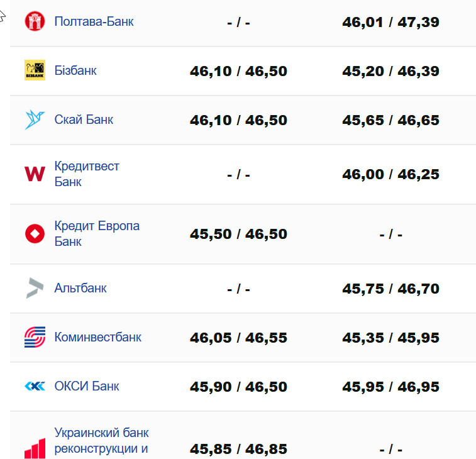Click the Полтава-Банк logo icon
476x459 pixels.
(35, 21)
